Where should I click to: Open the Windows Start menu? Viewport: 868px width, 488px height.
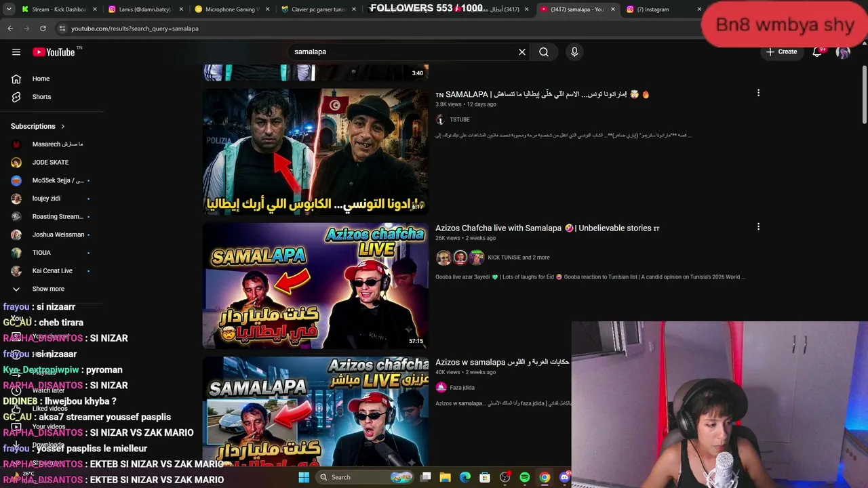pyautogui.click(x=304, y=477)
